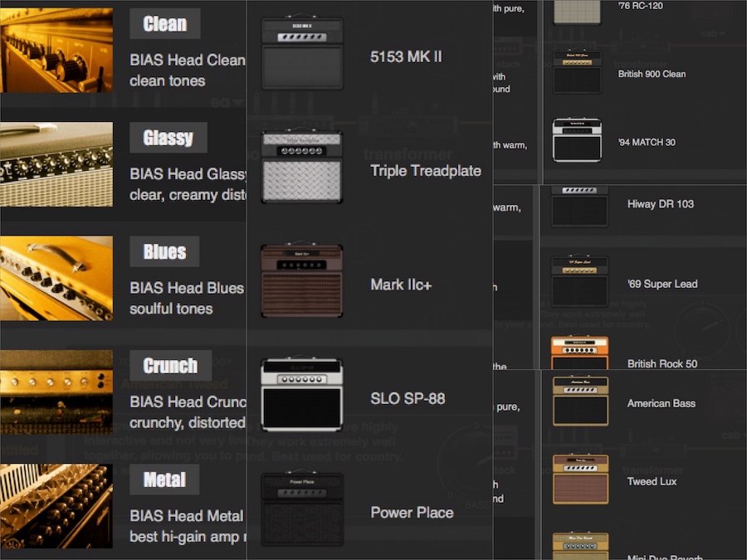Click the 'British Rock 50' text
This screenshot has width=747, height=560.
pos(662,364)
